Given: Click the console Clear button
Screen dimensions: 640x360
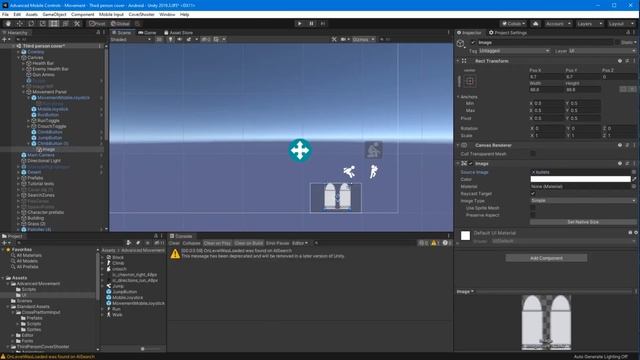Looking at the screenshot, I should point(174,243).
